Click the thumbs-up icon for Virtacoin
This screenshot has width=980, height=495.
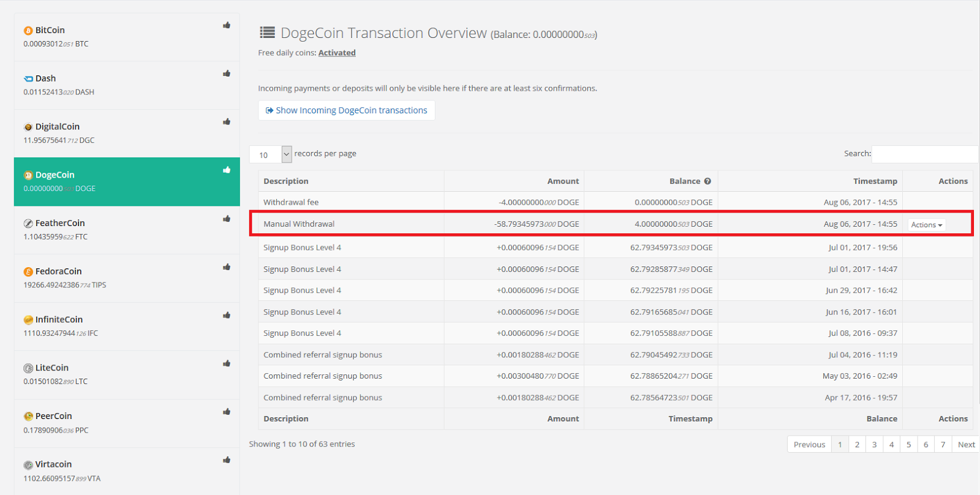click(227, 460)
